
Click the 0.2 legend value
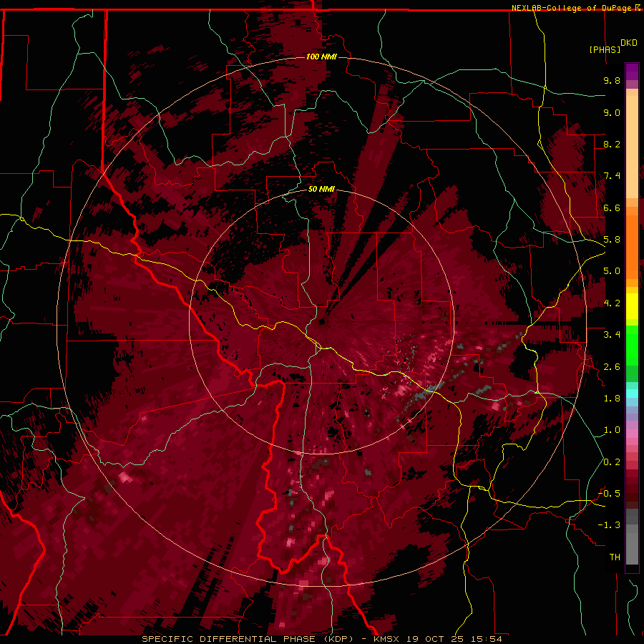(x=612, y=462)
